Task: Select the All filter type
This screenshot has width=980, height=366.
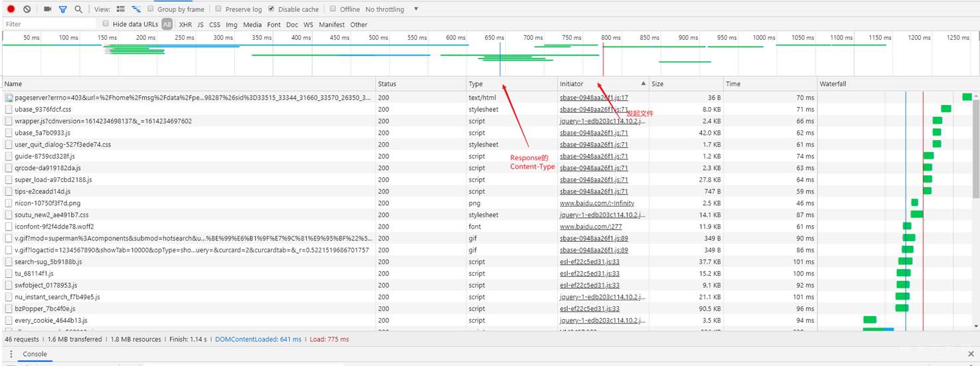Action: point(167,25)
